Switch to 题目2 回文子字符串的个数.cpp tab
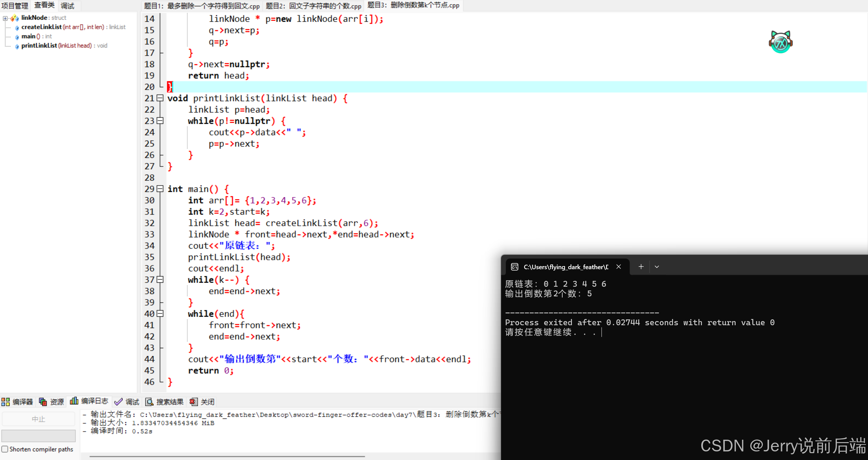868x460 pixels. 313,6
